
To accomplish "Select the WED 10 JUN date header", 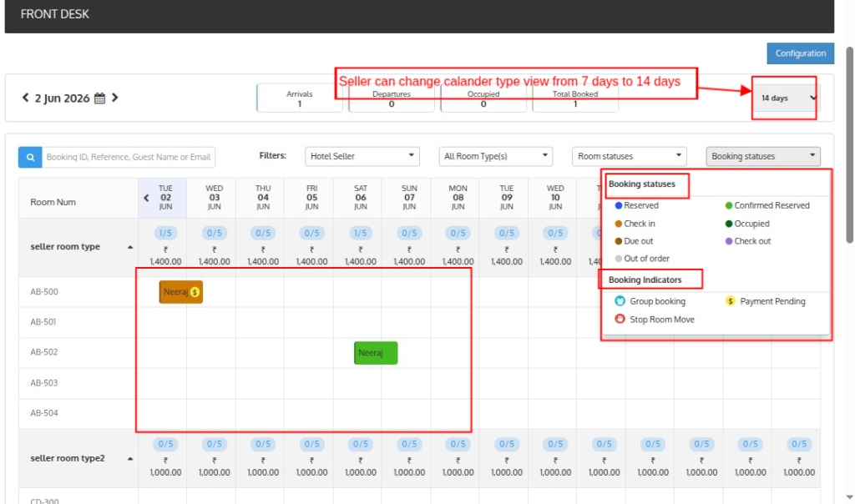I will (555, 197).
